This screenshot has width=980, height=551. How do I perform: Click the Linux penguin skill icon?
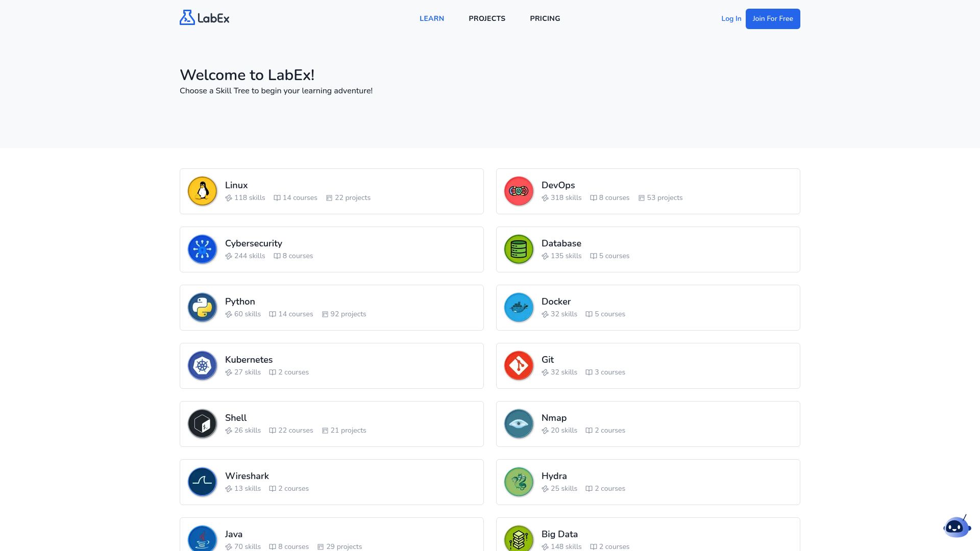coord(202,191)
